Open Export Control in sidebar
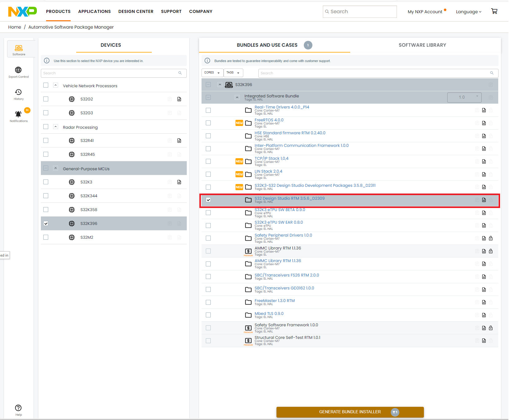 tap(18, 72)
